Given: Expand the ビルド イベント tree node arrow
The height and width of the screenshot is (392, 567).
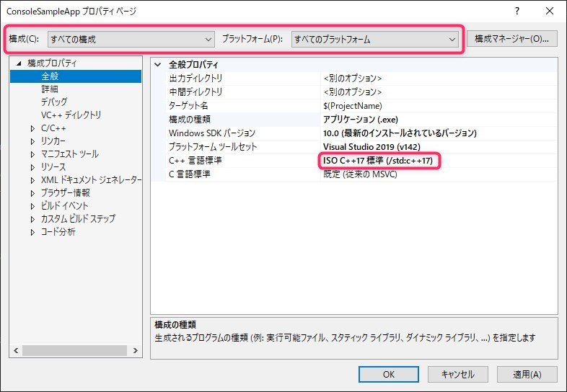Looking at the screenshot, I should [32, 206].
